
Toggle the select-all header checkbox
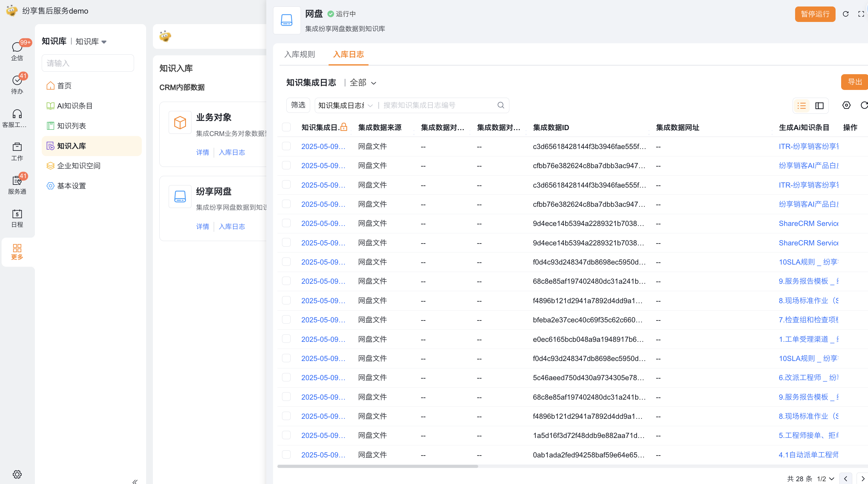(x=286, y=127)
